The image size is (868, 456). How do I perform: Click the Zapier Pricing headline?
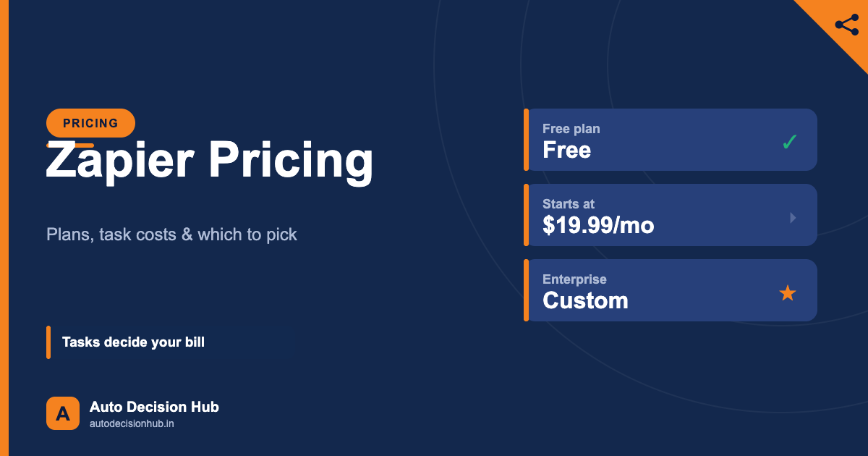[210, 161]
